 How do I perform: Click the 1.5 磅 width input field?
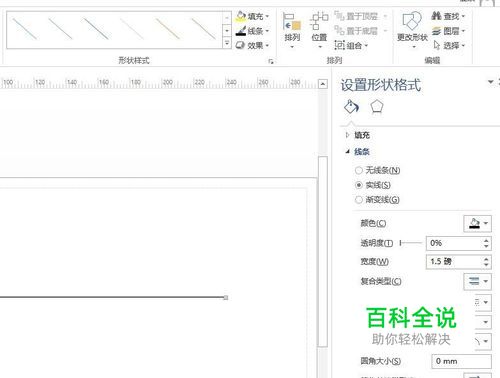click(x=453, y=262)
